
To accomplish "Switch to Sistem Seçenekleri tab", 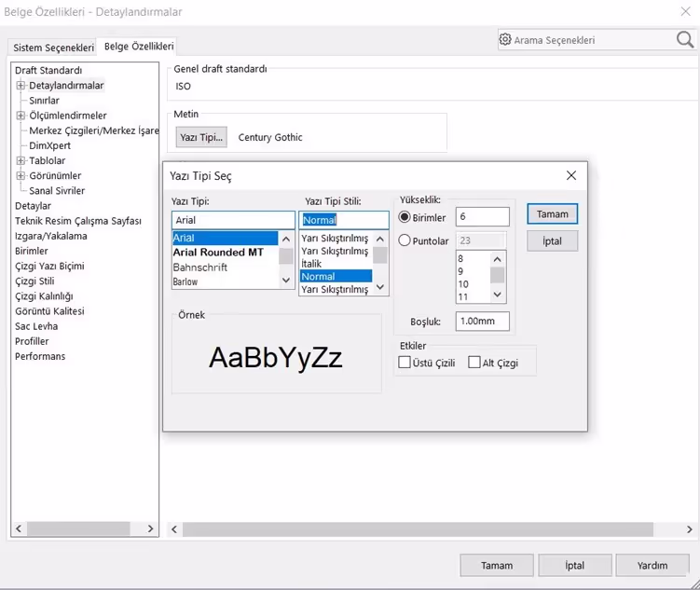I will coord(53,48).
